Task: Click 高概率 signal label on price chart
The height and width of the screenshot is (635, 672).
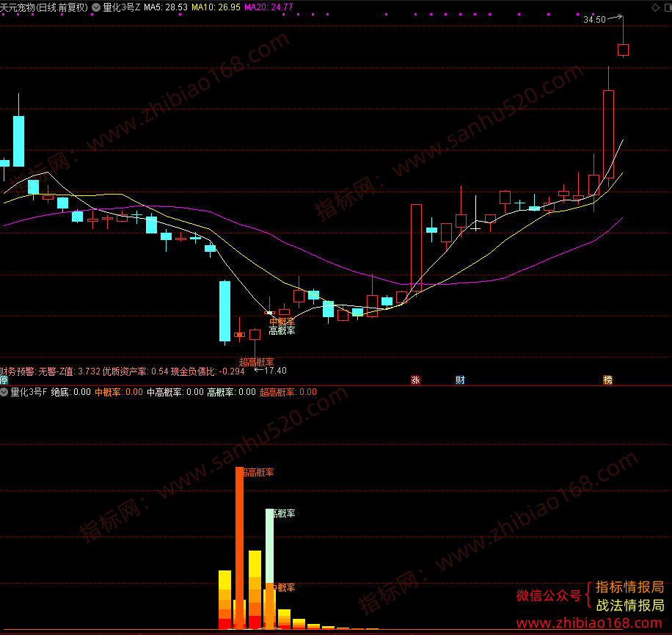Action: [x=282, y=330]
